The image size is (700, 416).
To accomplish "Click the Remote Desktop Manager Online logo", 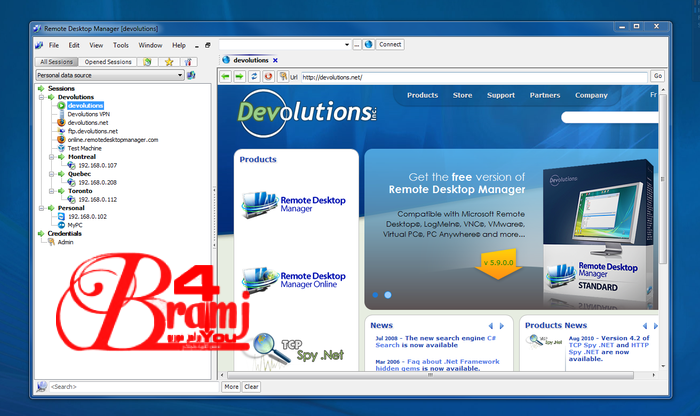I will (x=294, y=280).
